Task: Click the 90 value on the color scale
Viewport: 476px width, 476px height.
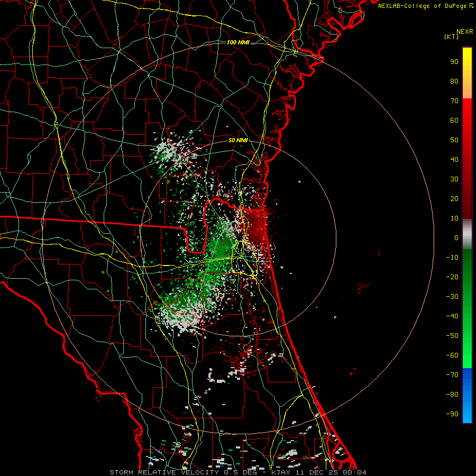Action: point(454,62)
